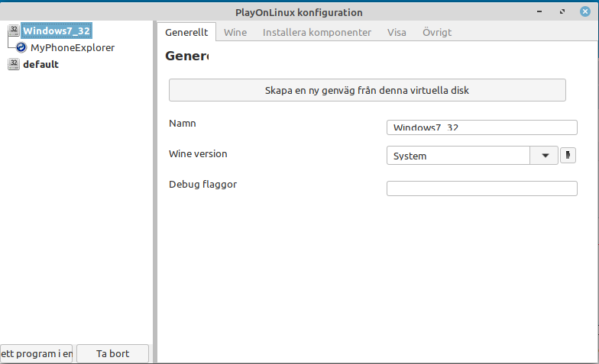599x364 pixels.
Task: Close the PlayOnLinux konfiguration window
Action: pyautogui.click(x=585, y=12)
